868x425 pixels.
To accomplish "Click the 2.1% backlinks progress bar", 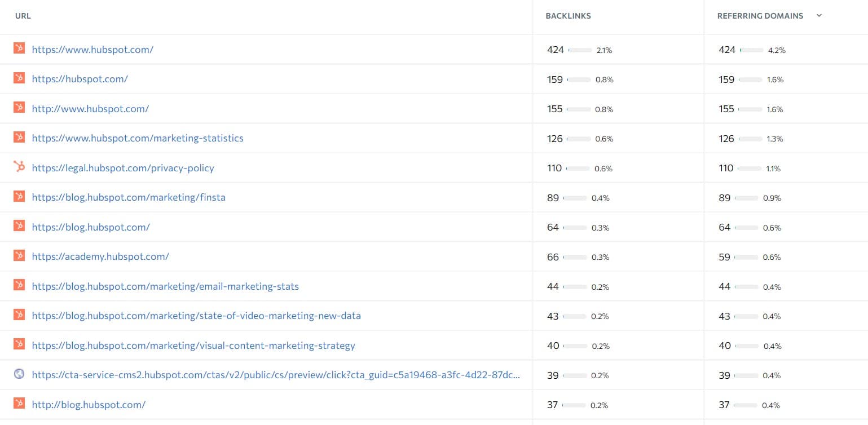I will tap(580, 50).
